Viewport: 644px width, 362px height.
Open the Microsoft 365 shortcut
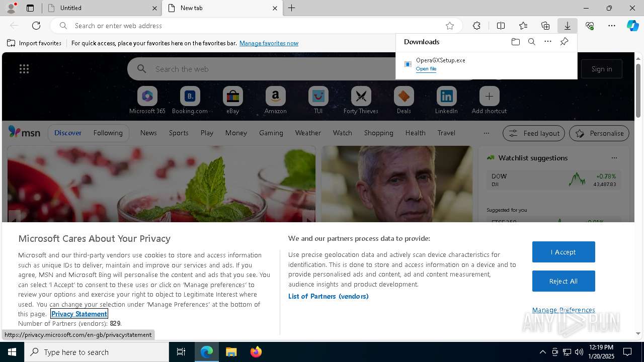click(147, 101)
